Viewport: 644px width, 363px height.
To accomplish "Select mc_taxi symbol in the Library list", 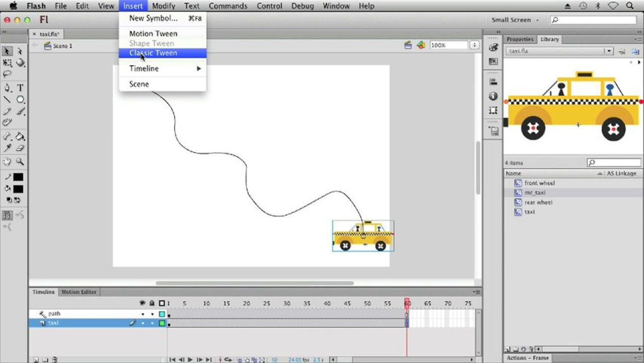I will pos(535,193).
